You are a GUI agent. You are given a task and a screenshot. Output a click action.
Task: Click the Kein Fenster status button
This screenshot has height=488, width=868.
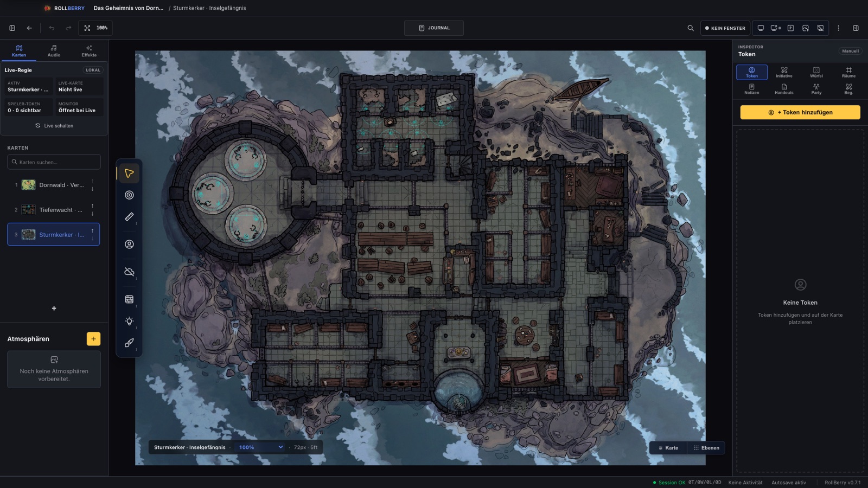click(x=725, y=28)
